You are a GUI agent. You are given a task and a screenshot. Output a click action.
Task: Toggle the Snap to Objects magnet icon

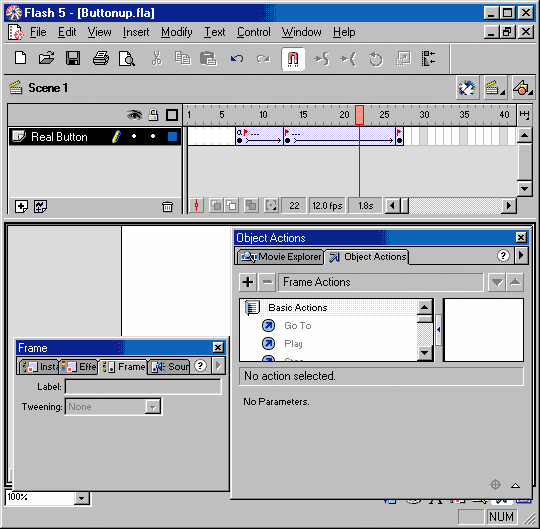pos(293,59)
